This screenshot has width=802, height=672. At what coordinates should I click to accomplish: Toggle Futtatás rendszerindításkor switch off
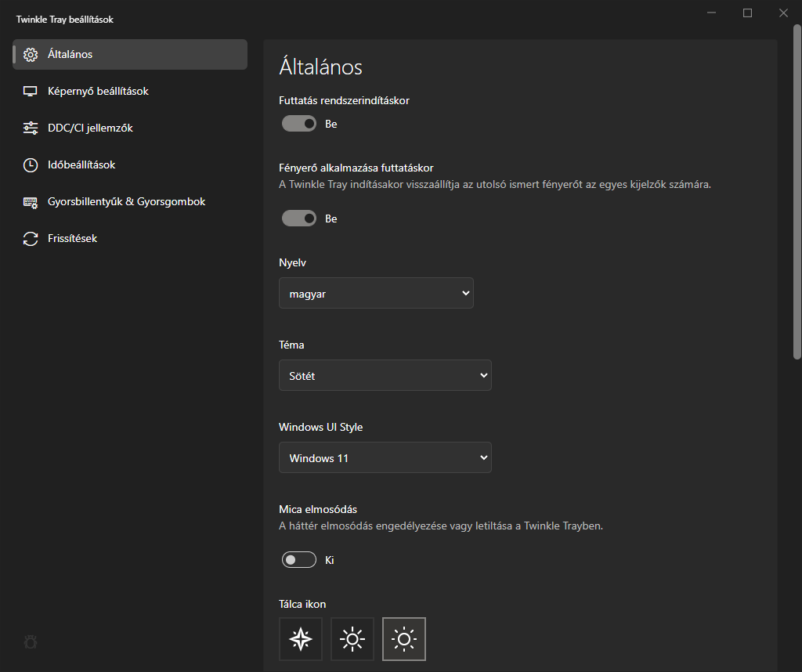coord(299,124)
